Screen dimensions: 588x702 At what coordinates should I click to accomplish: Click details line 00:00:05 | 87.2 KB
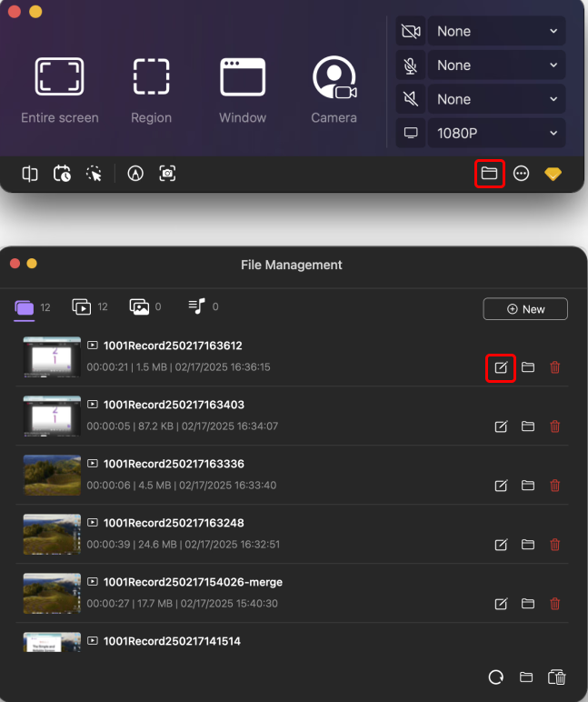(x=182, y=426)
